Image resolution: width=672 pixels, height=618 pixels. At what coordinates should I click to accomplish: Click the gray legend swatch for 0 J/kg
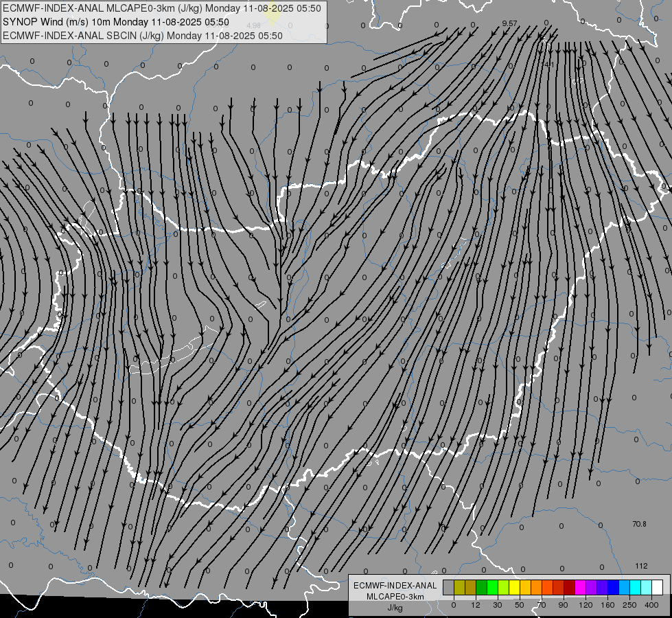(448, 587)
